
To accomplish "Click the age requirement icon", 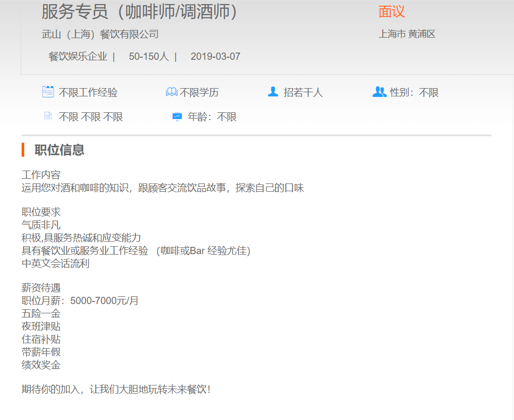I will tap(177, 117).
